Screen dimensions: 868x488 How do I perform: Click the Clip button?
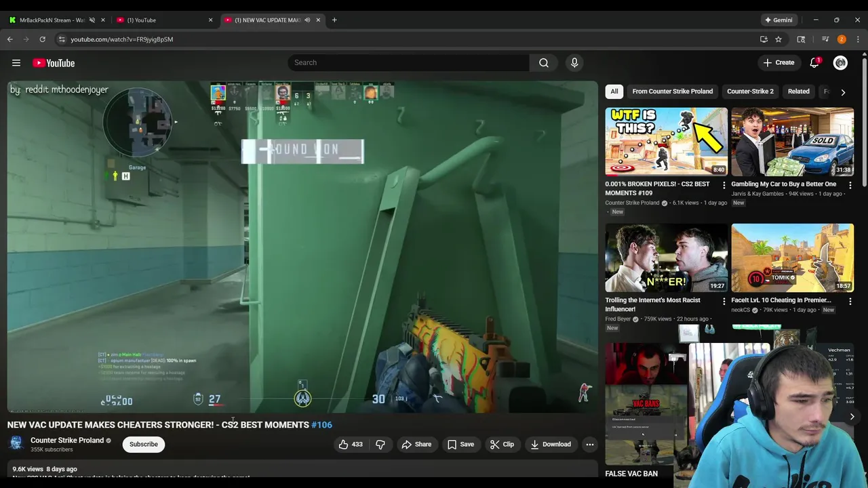pyautogui.click(x=502, y=445)
